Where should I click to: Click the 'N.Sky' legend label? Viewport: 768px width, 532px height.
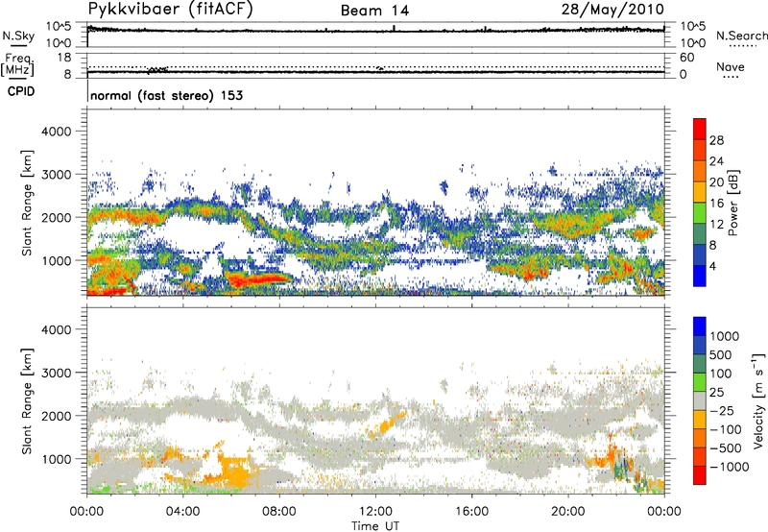tap(18, 36)
